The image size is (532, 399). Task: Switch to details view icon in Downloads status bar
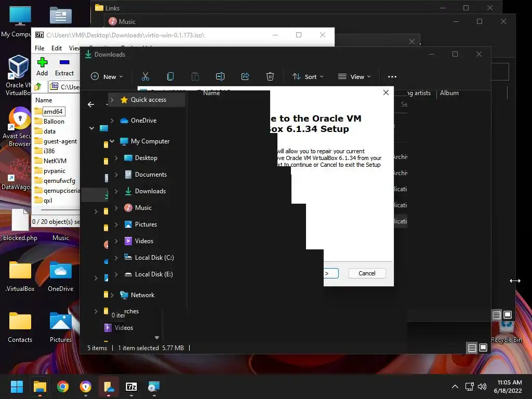pos(472,348)
